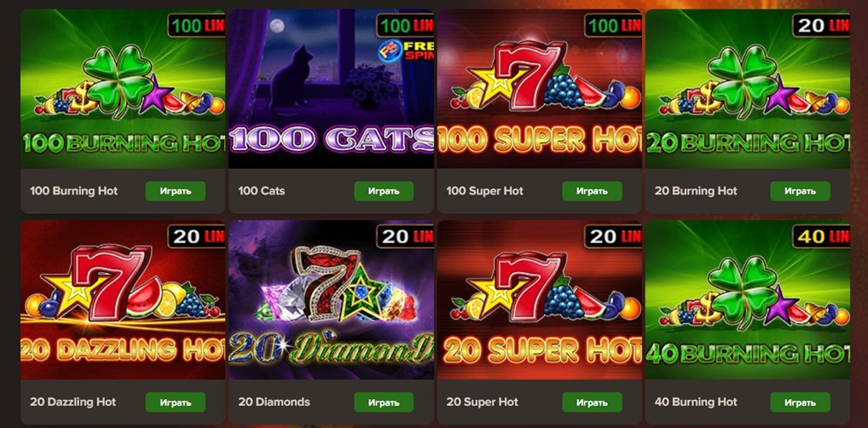Click the 40 lines badge on 40 Burning Hot
The height and width of the screenshot is (428, 868).
(x=821, y=236)
